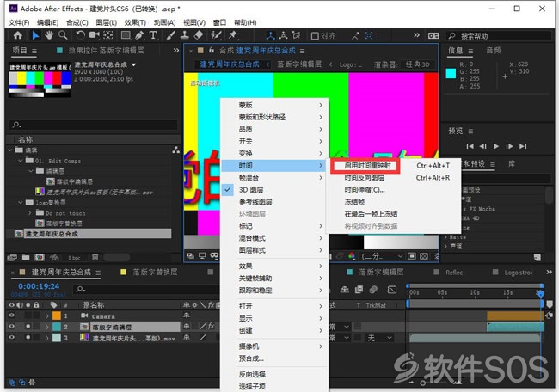
Task: Collapse the logo替换层 folder
Action: point(21,202)
